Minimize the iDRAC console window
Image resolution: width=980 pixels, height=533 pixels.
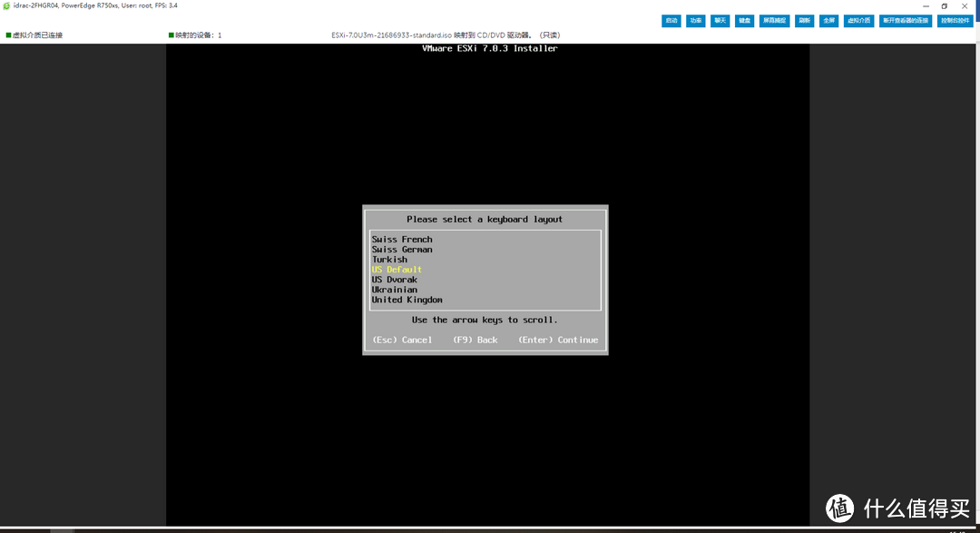point(926,6)
